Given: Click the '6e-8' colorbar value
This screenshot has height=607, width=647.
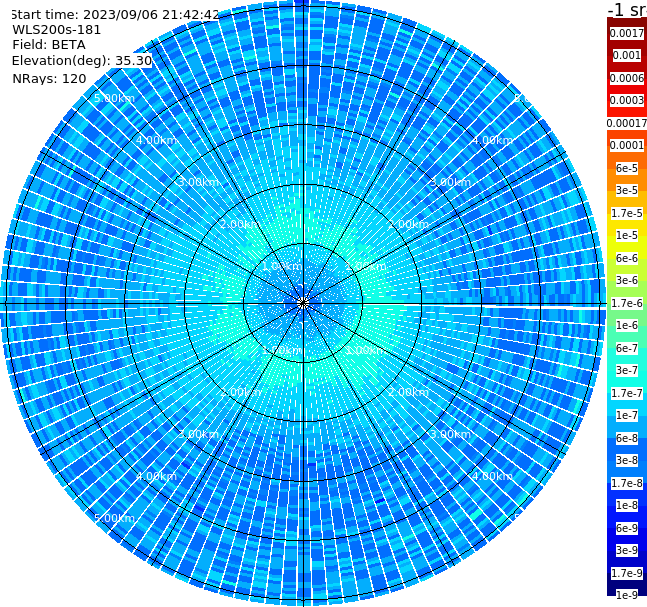Looking at the screenshot, I should tap(627, 438).
